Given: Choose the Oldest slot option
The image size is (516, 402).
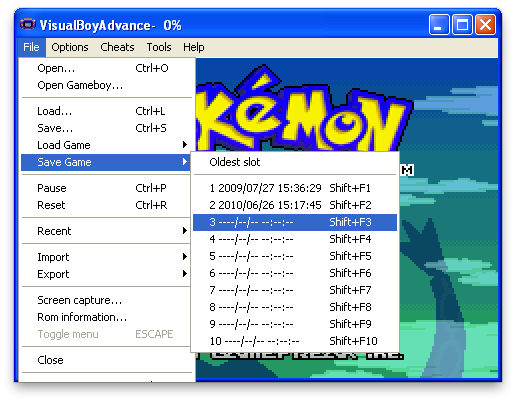Looking at the screenshot, I should [x=295, y=162].
